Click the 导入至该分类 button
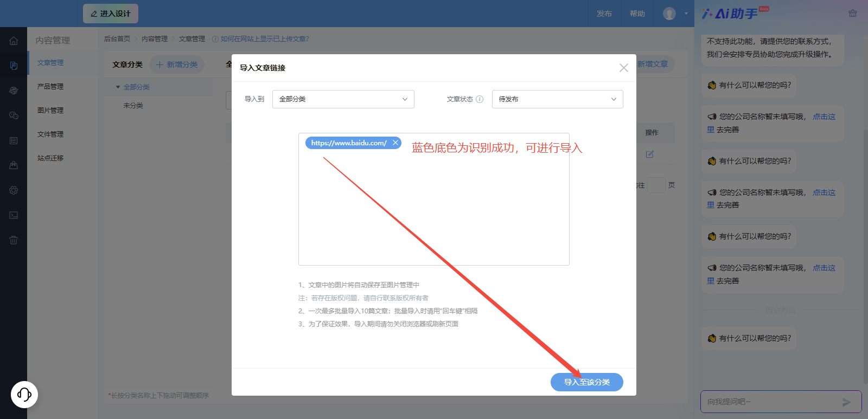Viewport: 868px width, 419px height. tap(587, 382)
